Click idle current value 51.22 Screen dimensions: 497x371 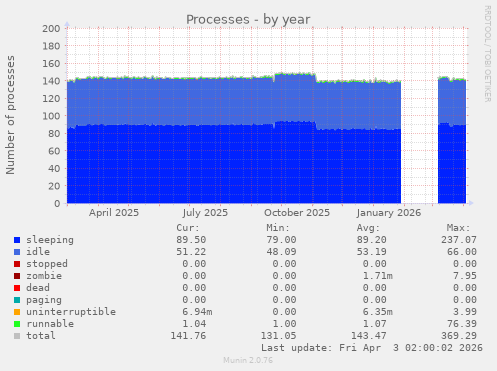[191, 252]
